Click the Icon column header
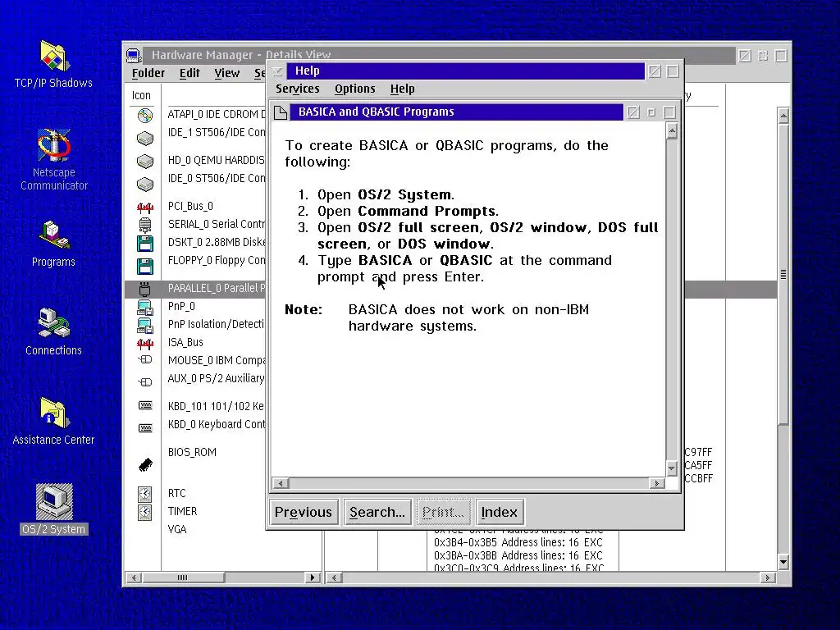 point(141,95)
